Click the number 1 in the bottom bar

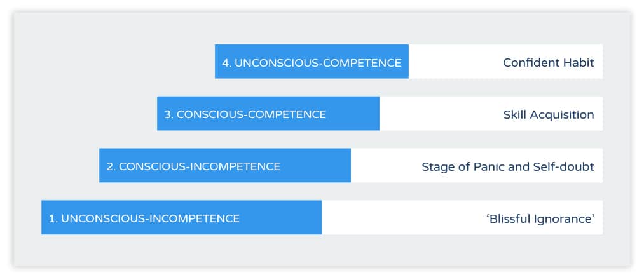(x=51, y=218)
